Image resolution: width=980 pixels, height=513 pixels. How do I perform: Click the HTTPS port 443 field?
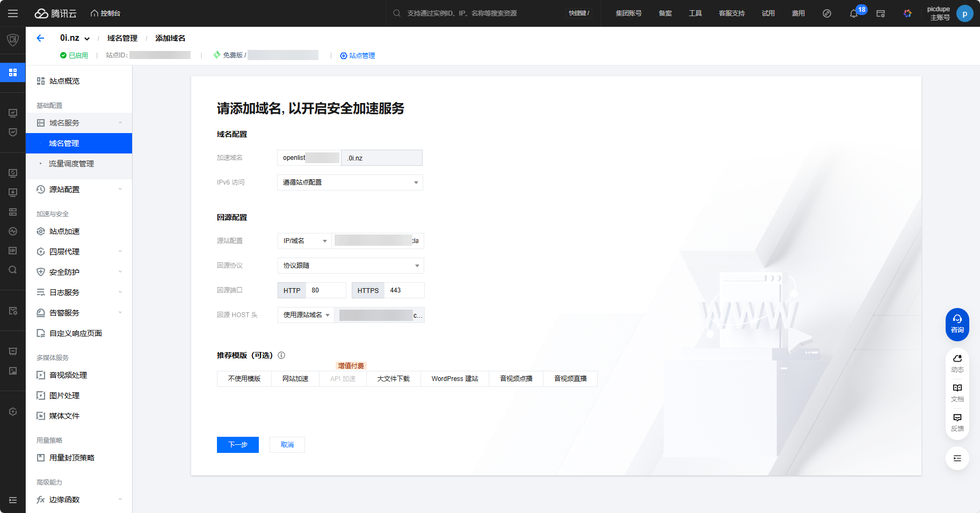[x=404, y=290]
